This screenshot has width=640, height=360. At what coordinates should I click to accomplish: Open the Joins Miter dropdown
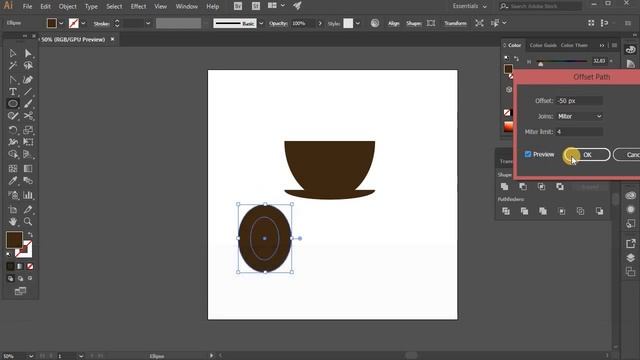(x=579, y=116)
